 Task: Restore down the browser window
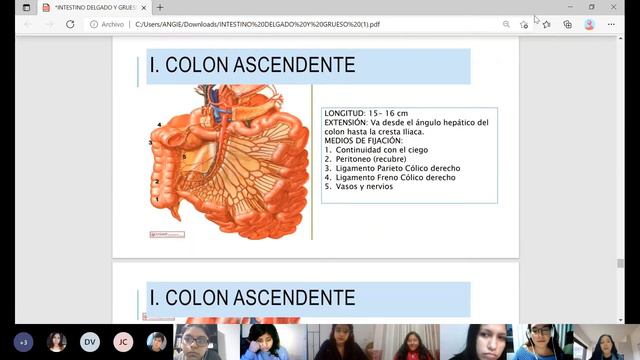tap(591, 7)
